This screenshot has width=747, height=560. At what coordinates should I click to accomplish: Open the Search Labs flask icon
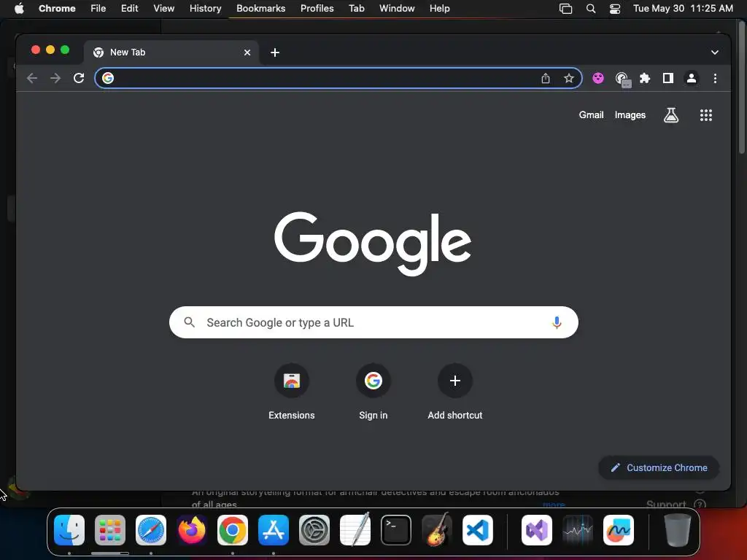671,114
